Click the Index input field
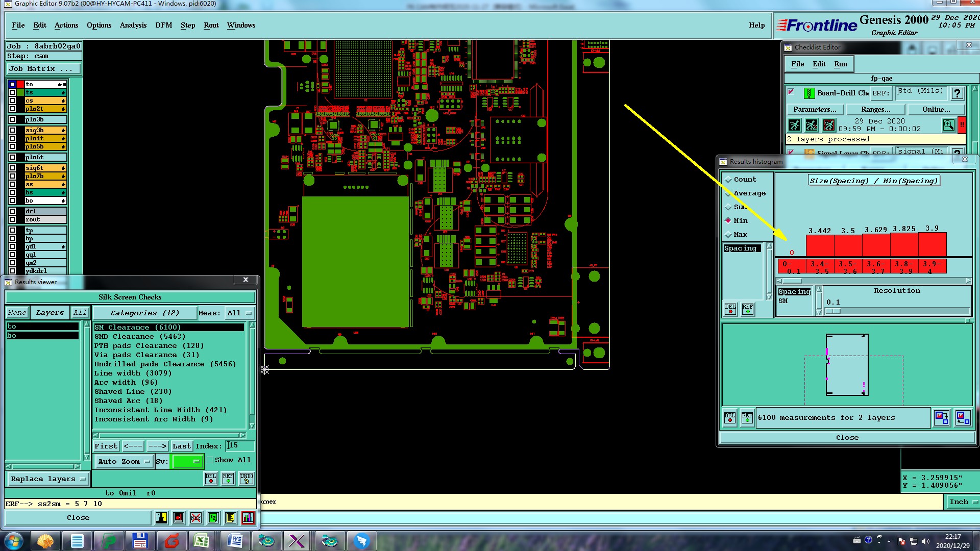The image size is (980, 551). (240, 446)
